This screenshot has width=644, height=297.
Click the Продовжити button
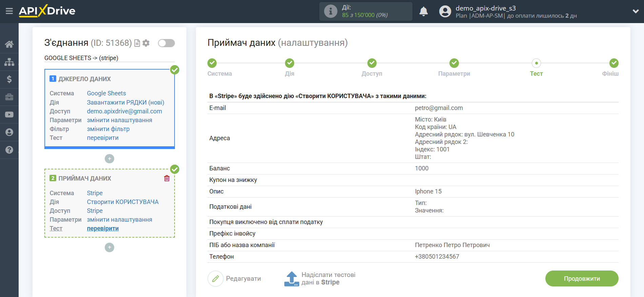tap(582, 279)
